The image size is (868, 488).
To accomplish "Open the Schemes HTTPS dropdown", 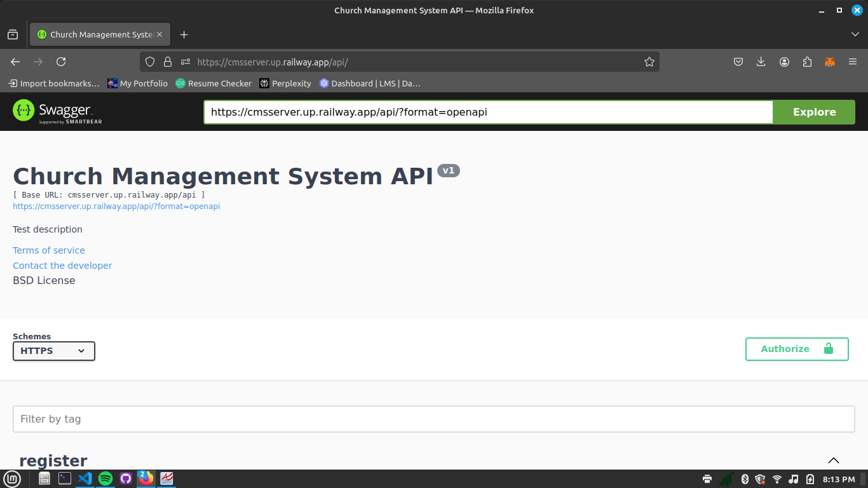I will click(54, 351).
